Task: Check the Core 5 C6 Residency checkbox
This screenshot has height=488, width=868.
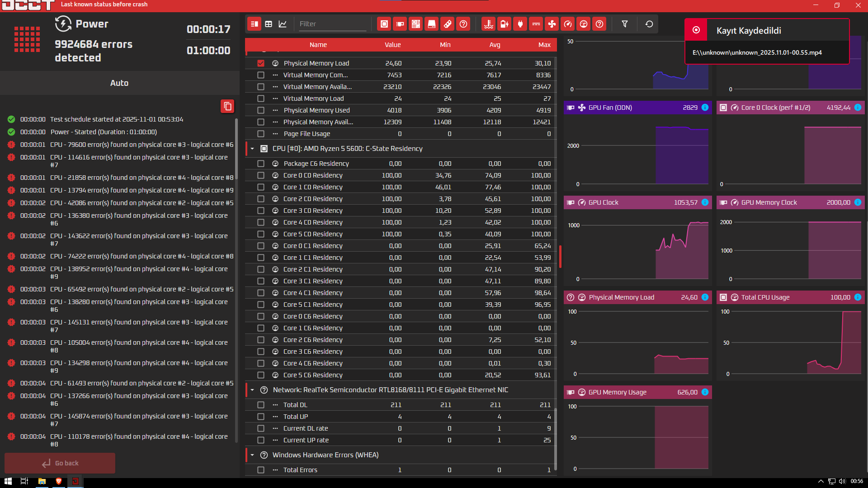Action: [x=261, y=375]
